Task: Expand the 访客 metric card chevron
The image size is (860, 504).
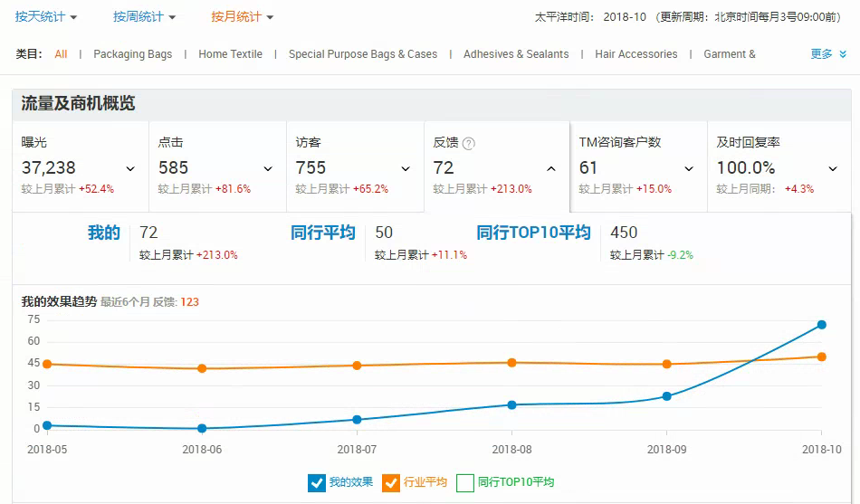Action: (x=406, y=168)
